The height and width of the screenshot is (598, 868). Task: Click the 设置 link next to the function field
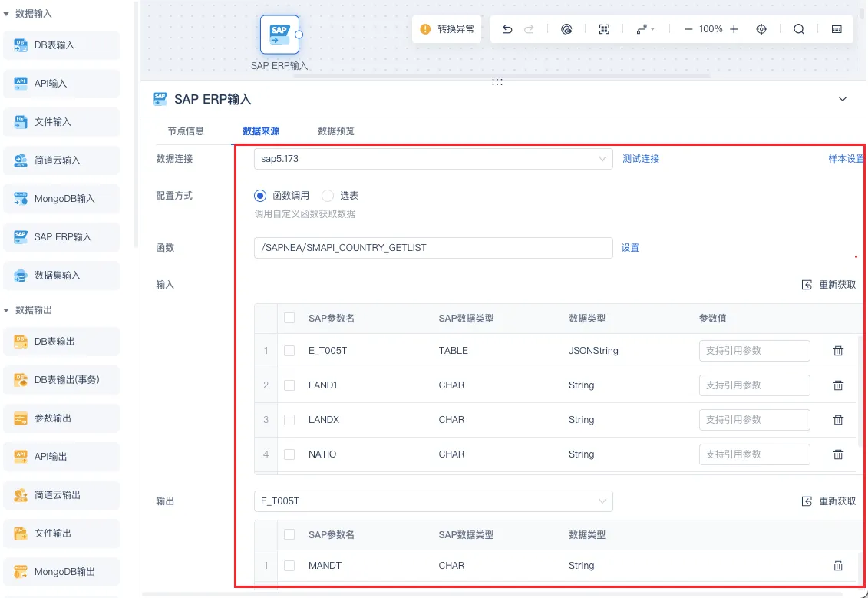630,247
